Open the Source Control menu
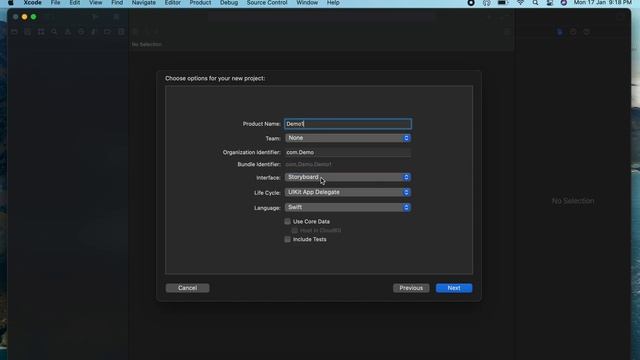The height and width of the screenshot is (360, 640). tap(267, 3)
